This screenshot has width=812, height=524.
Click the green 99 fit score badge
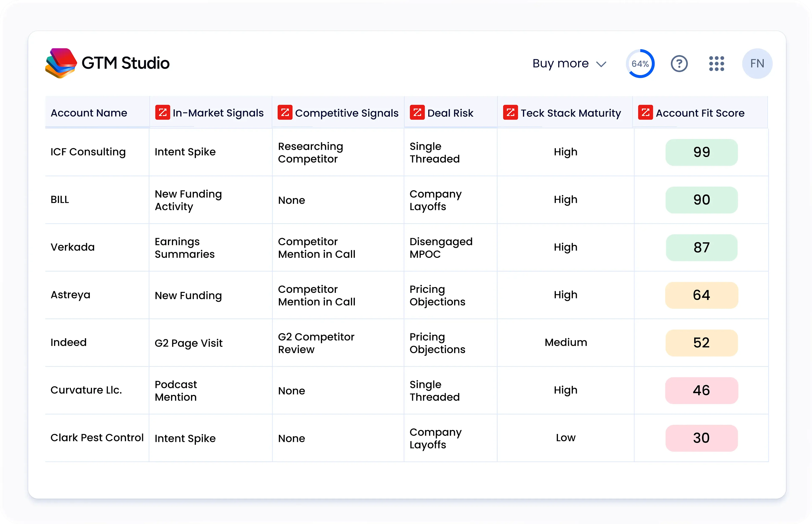702,152
